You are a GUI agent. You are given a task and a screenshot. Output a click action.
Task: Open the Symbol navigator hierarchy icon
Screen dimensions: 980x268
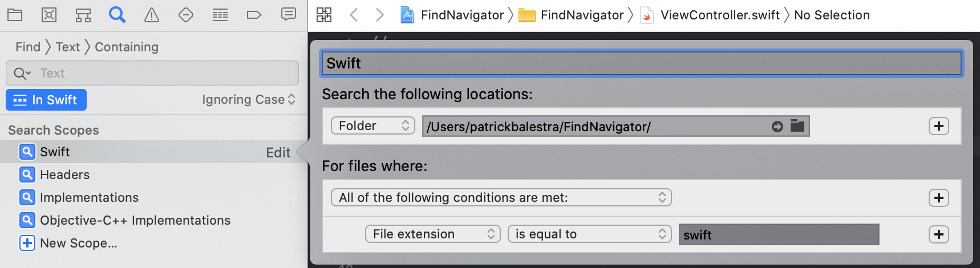coord(83,15)
